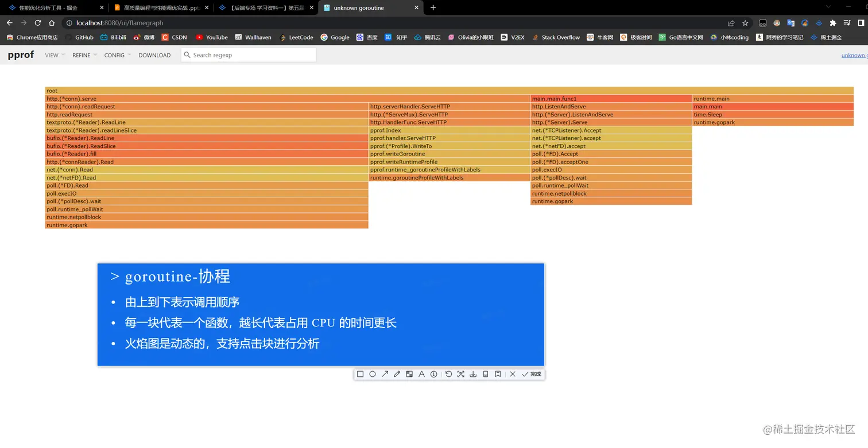Click the textproto.(*Reader).ReadLine block
The width and height of the screenshot is (868, 448).
(x=207, y=122)
